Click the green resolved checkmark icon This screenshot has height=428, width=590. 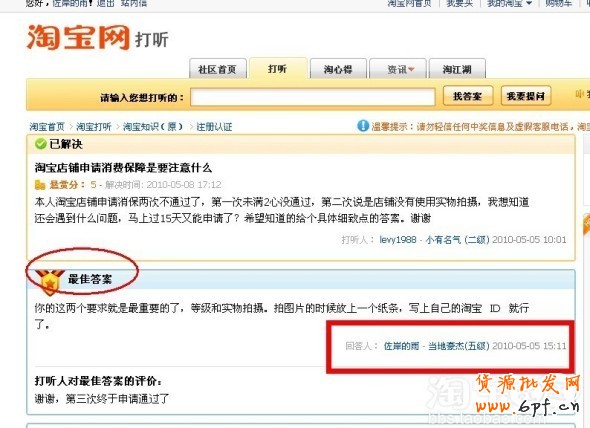(40, 144)
